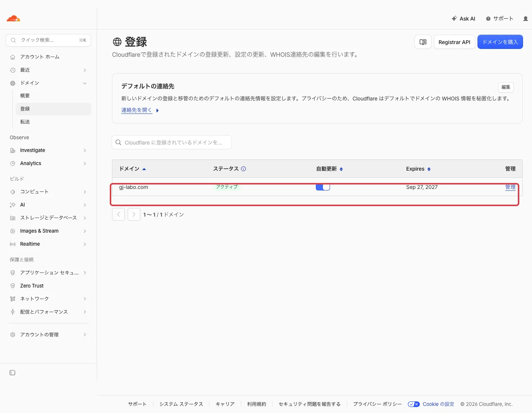The width and height of the screenshot is (532, 413).
Task: Sort by 自動更新 column arrows
Action: click(341, 169)
